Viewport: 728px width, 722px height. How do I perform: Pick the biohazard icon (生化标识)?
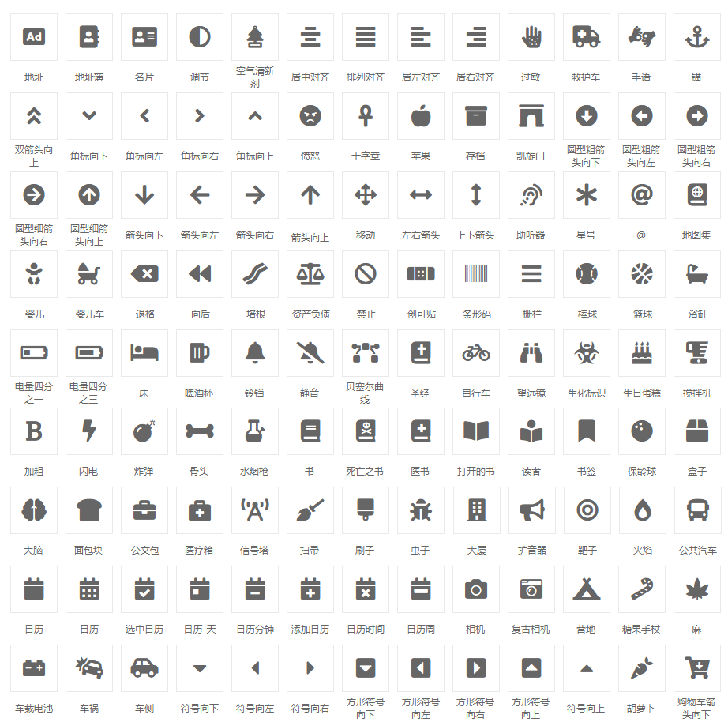click(x=587, y=353)
